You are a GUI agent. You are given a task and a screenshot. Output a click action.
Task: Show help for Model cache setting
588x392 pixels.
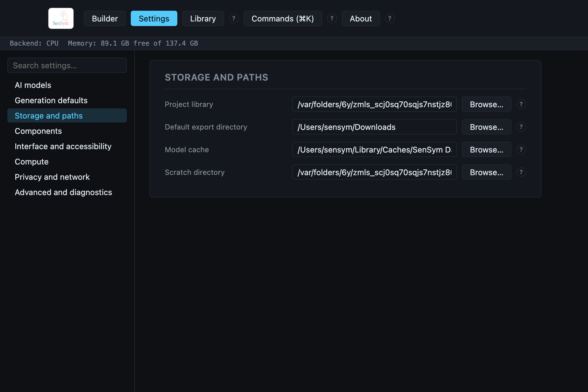(x=521, y=149)
